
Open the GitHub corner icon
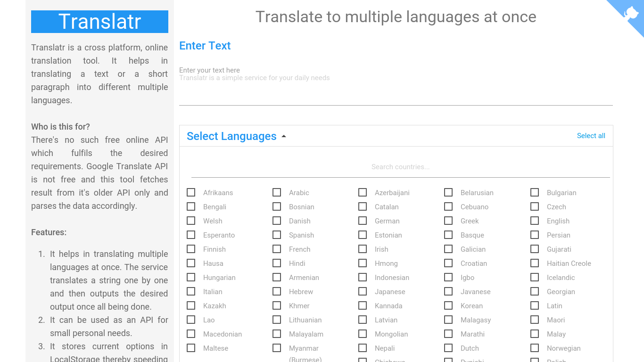(630, 13)
